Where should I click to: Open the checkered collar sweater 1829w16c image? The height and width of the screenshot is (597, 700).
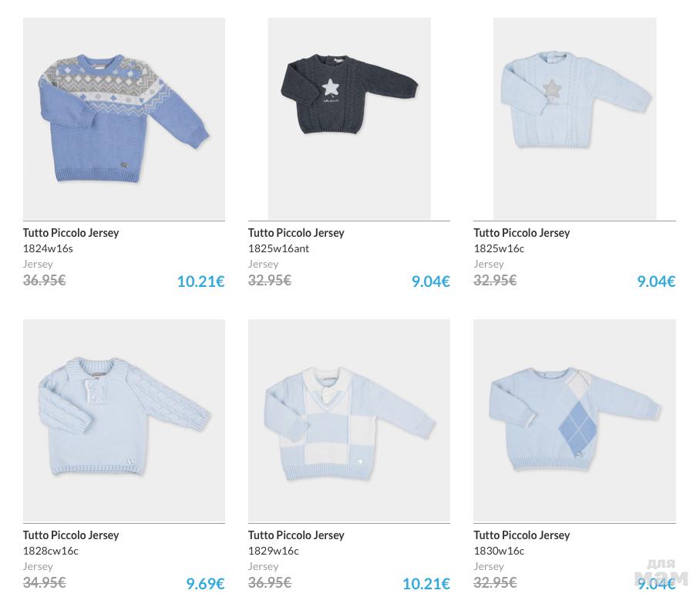(x=348, y=420)
